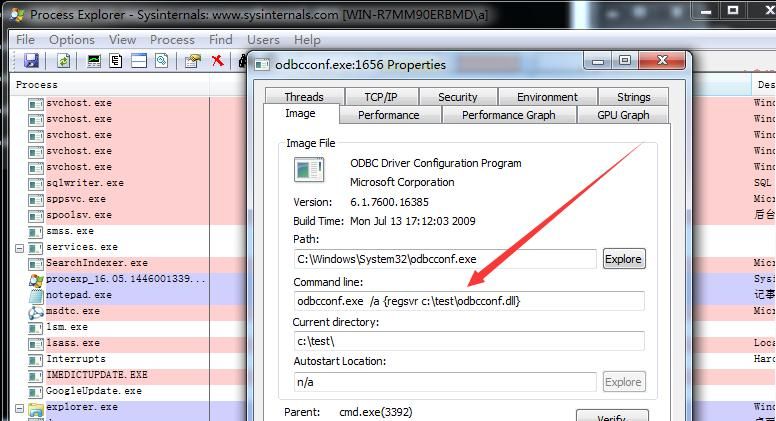Viewport: 776px width, 421px height.
Task: Click the red X Kill Process icon
Action: coord(217,61)
